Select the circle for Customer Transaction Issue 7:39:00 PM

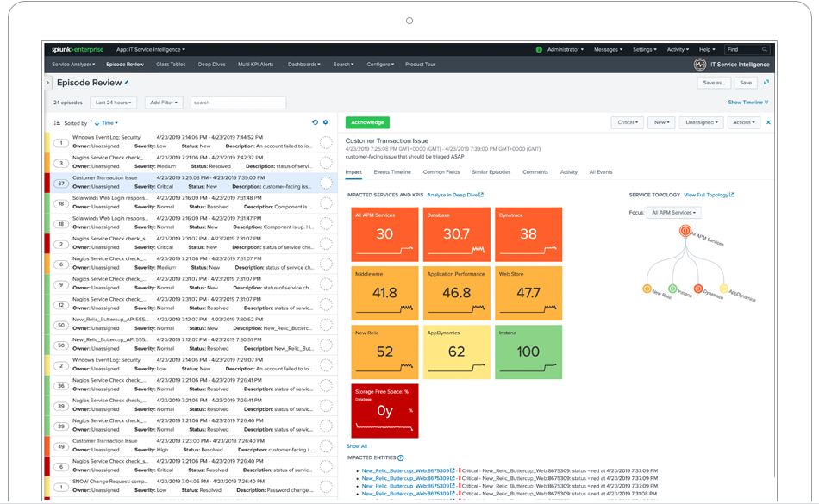click(x=326, y=183)
